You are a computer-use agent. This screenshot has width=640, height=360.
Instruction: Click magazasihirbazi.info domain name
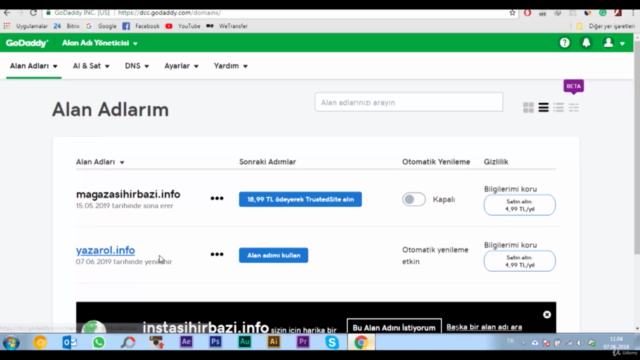128,194
